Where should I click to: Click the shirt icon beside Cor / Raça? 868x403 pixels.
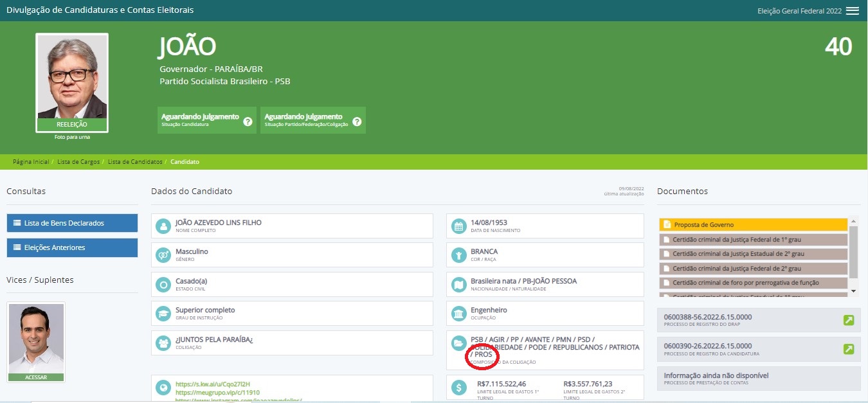458,255
